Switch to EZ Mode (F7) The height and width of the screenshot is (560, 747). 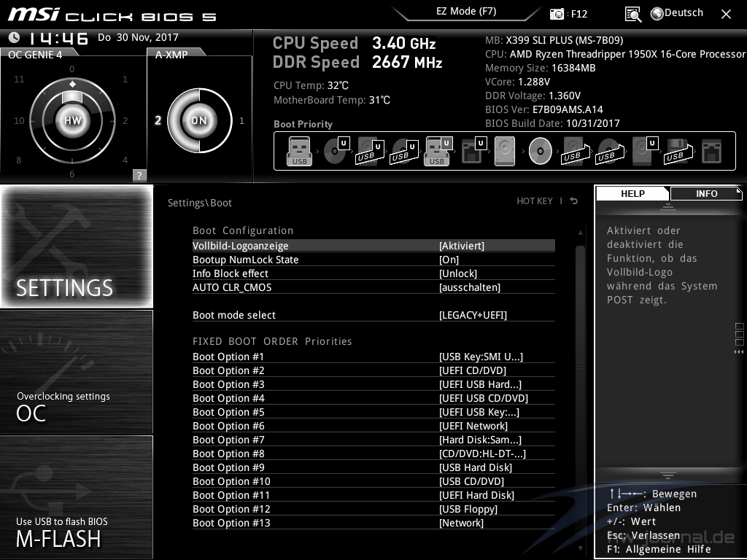[x=466, y=12]
